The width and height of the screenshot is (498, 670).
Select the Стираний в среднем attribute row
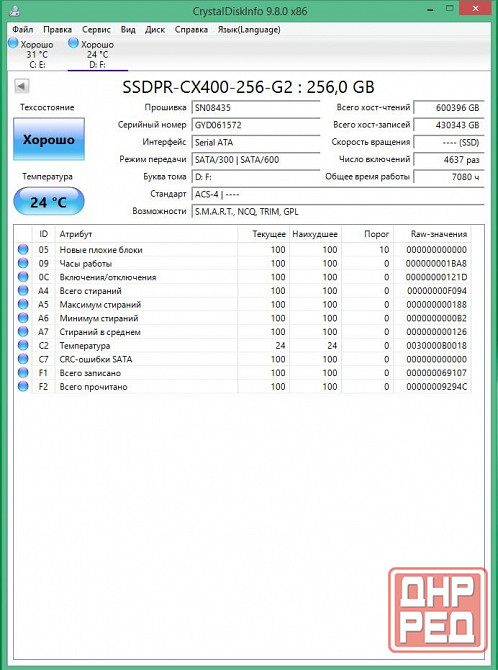(243, 332)
